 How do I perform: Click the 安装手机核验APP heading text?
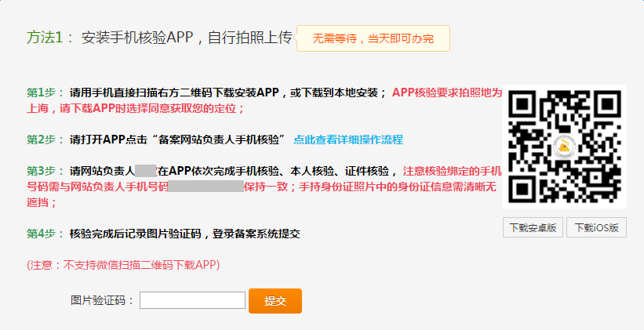(187, 38)
